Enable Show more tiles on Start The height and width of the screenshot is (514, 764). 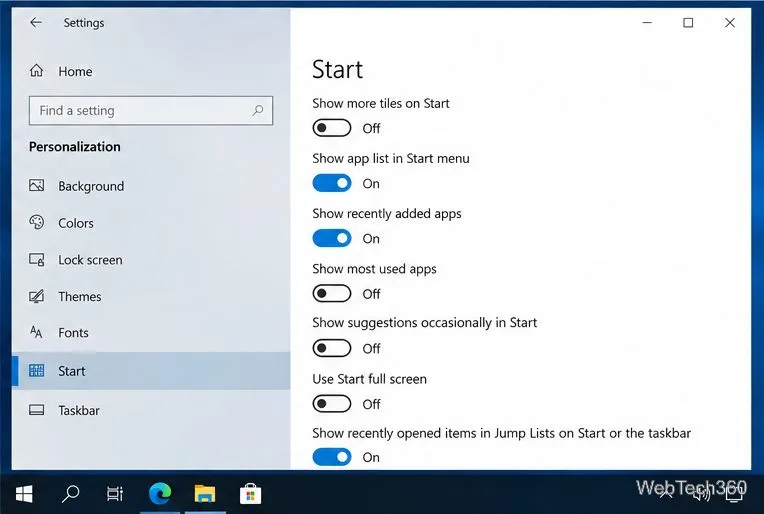coord(332,128)
